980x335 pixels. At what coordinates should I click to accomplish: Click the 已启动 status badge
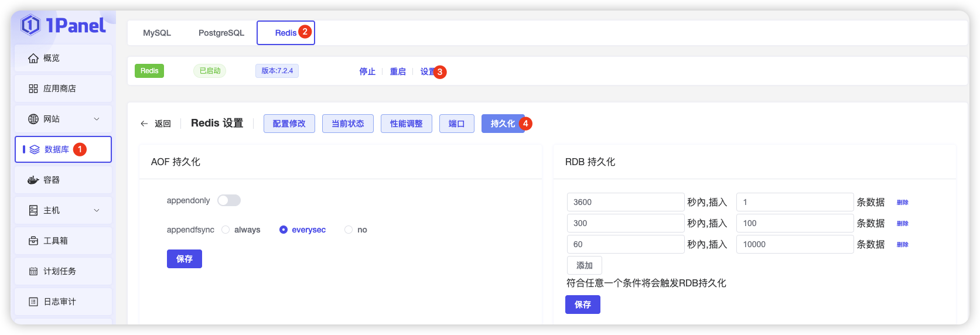coord(210,71)
